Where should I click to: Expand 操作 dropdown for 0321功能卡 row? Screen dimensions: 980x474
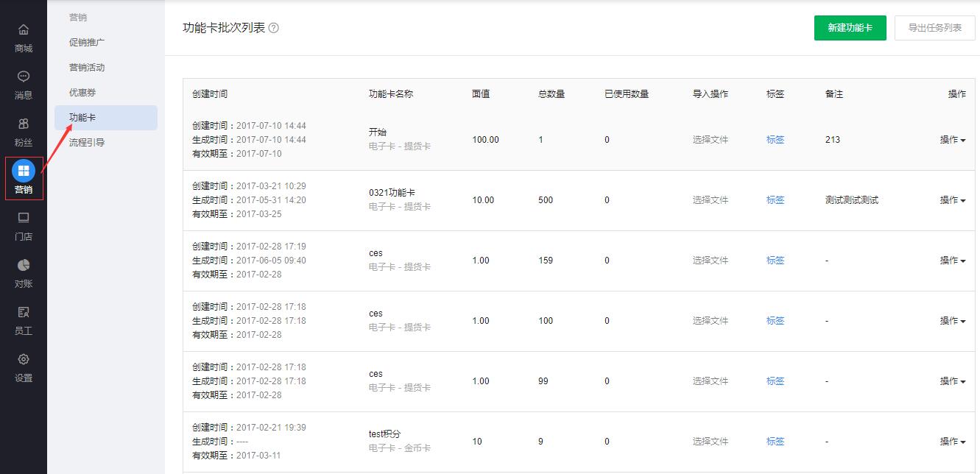coord(953,200)
